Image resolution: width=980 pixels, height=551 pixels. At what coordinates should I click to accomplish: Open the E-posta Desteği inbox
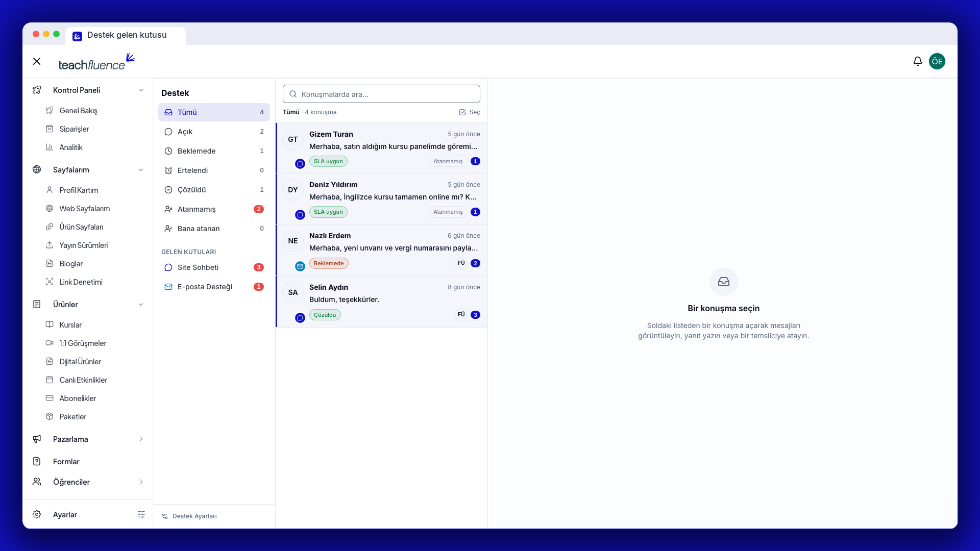tap(214, 287)
